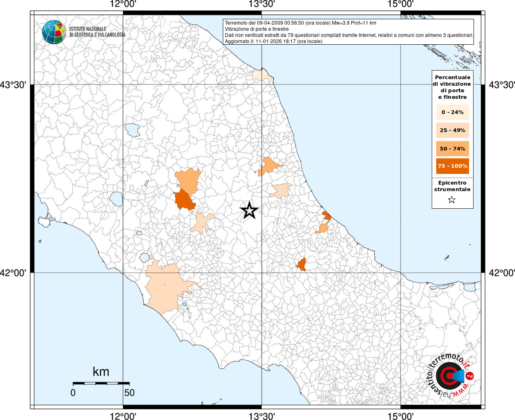515x420 pixels.
Task: Click the red bullseye target logo
Action: pos(448,376)
